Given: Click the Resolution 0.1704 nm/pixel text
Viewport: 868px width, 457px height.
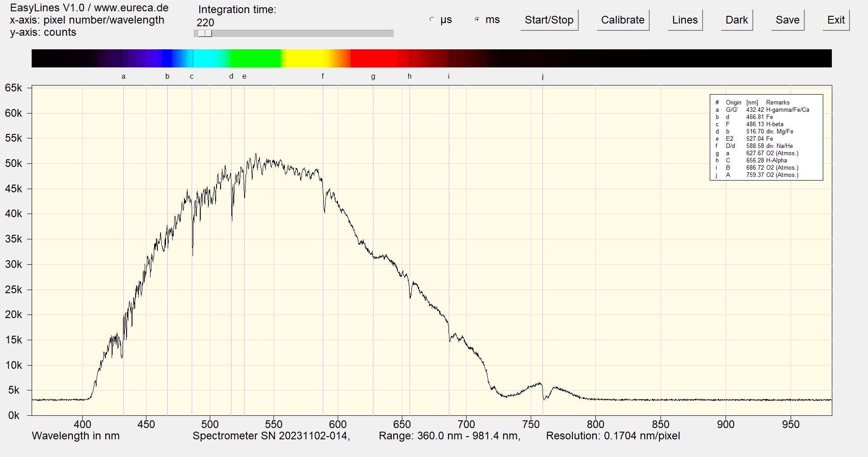Looking at the screenshot, I should coord(613,436).
